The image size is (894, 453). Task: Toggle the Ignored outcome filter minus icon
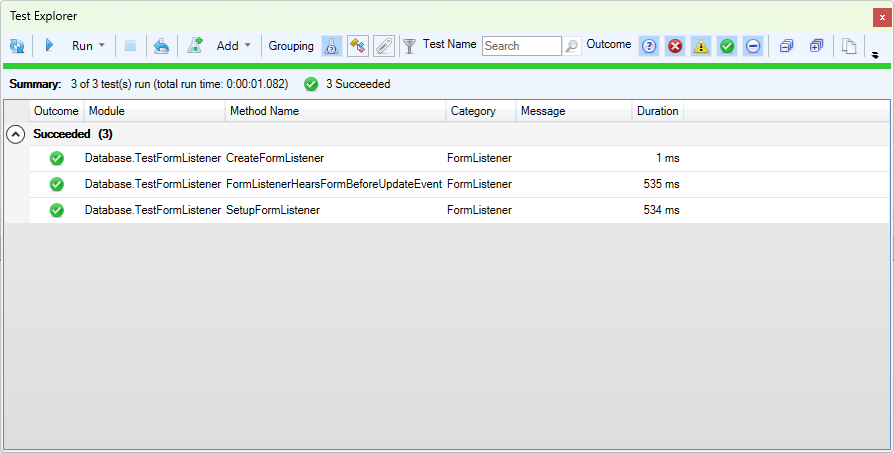point(753,46)
